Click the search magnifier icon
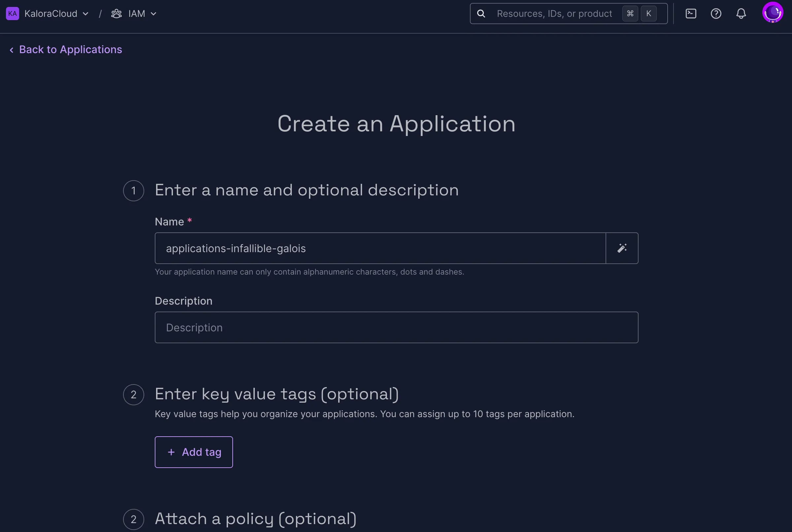Viewport: 792px width, 532px height. [x=481, y=13]
